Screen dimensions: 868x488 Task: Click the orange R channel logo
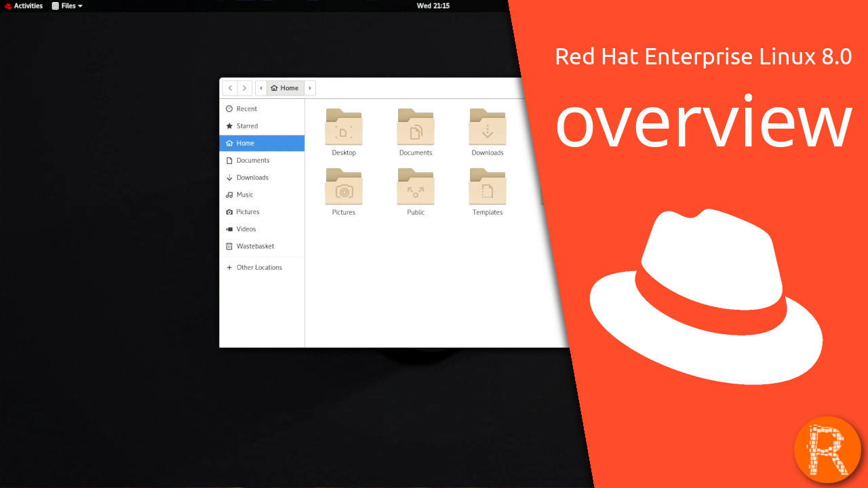[827, 450]
